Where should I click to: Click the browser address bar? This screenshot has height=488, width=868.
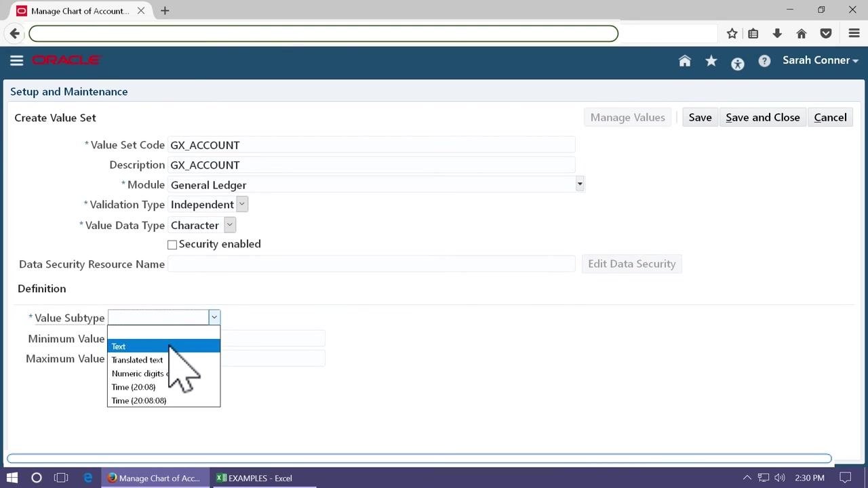click(323, 33)
